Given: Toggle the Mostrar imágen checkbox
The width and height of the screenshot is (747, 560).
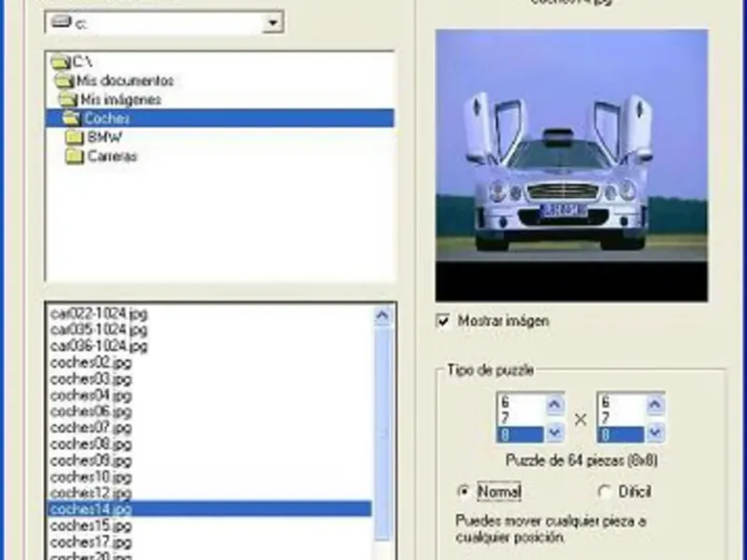Looking at the screenshot, I should (x=443, y=321).
